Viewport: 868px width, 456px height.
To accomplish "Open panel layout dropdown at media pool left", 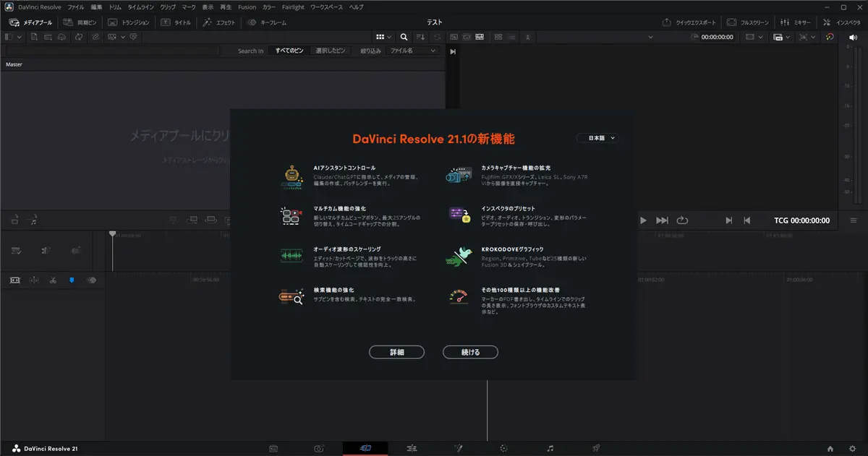I will (x=12, y=37).
